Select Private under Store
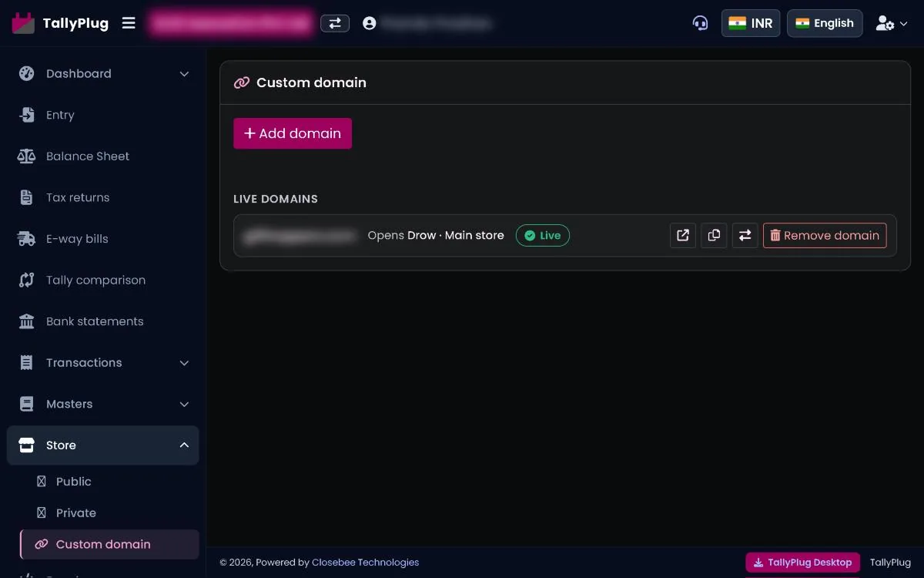Viewport: 924px width, 578px height. [x=109, y=513]
